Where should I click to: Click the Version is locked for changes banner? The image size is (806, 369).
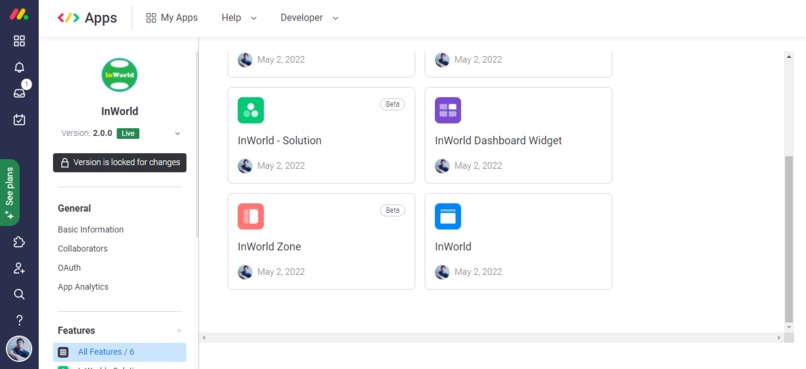(x=120, y=162)
